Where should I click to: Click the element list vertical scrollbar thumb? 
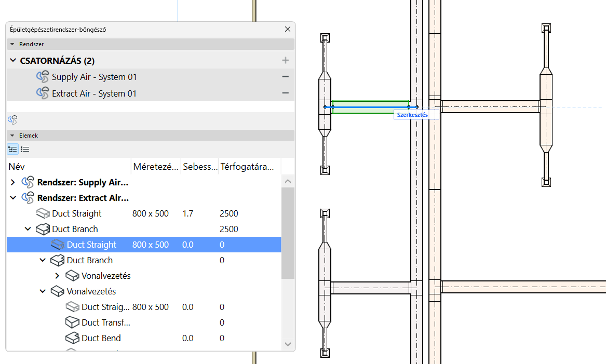(288, 233)
